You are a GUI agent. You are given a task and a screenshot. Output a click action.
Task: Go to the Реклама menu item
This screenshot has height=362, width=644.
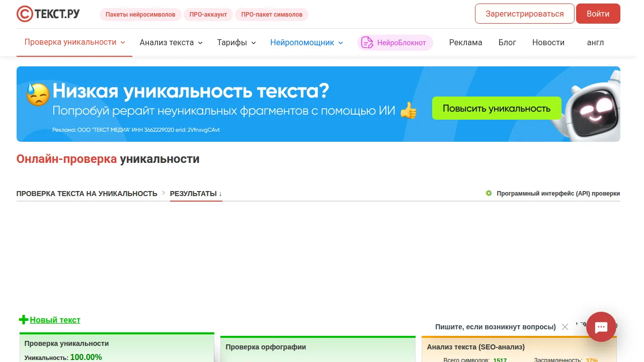pyautogui.click(x=465, y=43)
